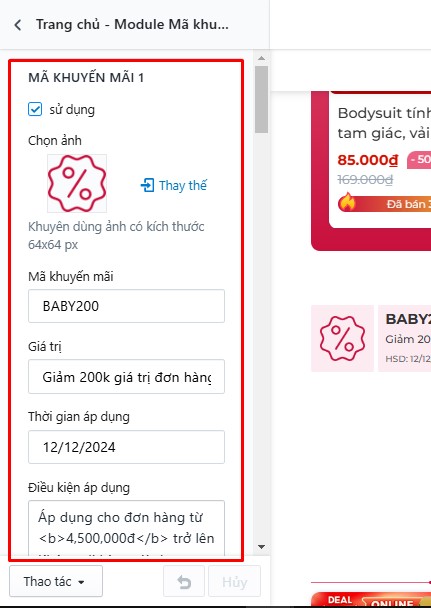Screen dimensions: 431x608
Task: Select the percent badge thumbnail under Chọn ảnh
Action: (x=77, y=183)
